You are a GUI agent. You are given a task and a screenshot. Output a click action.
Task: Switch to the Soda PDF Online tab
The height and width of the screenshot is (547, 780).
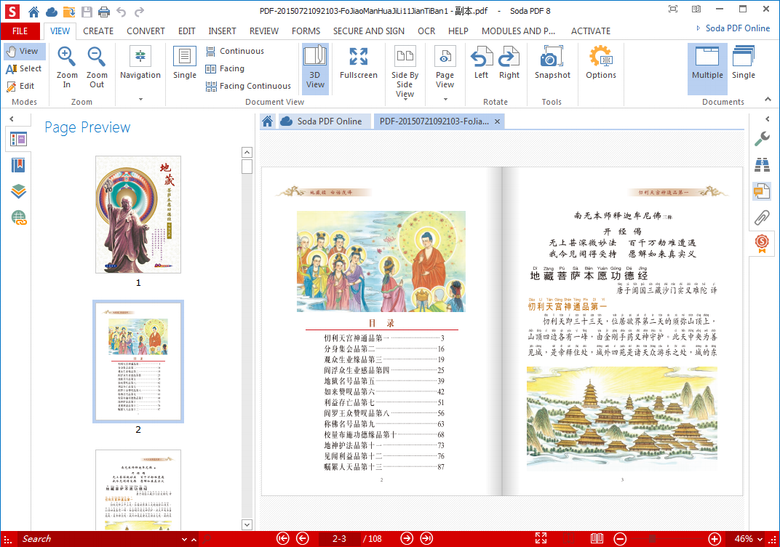point(320,121)
